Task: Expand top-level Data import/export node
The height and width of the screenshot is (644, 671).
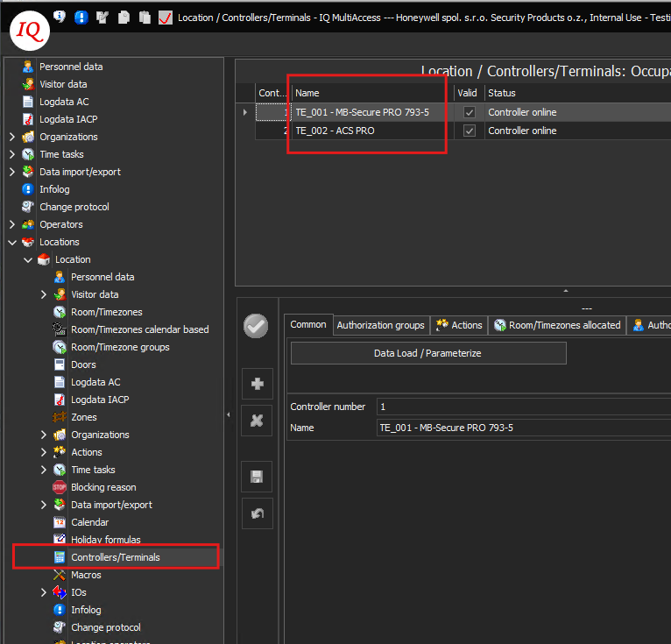Action: pyautogui.click(x=12, y=172)
